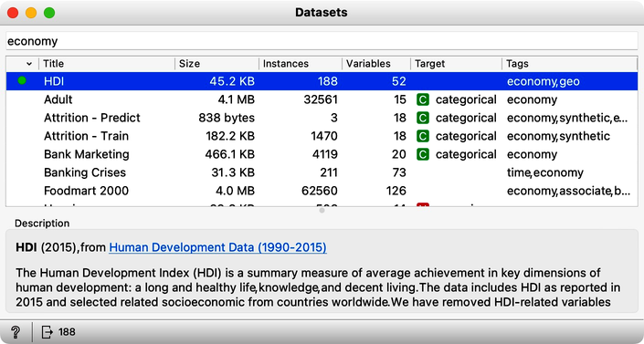Screen dimensions: 644x344
Task: Click the 4.1 MB size cell
Action: point(236,99)
